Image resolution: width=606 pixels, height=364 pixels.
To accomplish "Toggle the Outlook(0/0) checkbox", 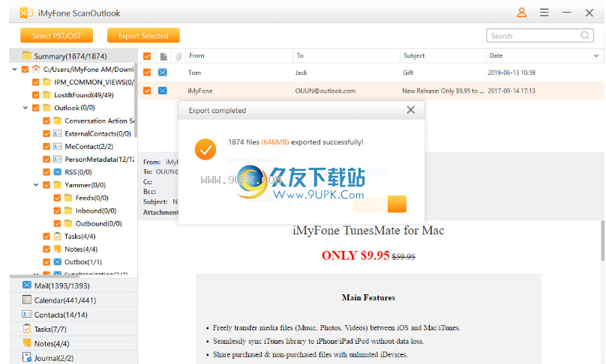I will coord(36,108).
